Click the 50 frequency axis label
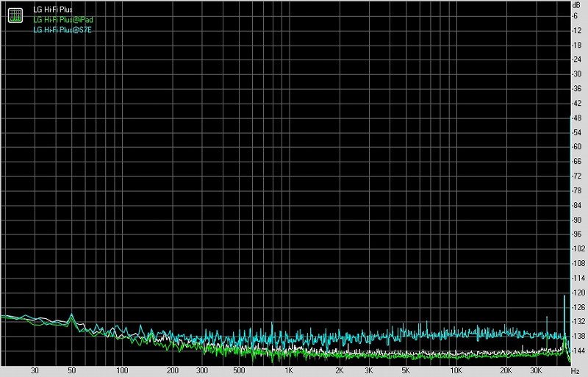Screen dimensions: 588x377 71,370
